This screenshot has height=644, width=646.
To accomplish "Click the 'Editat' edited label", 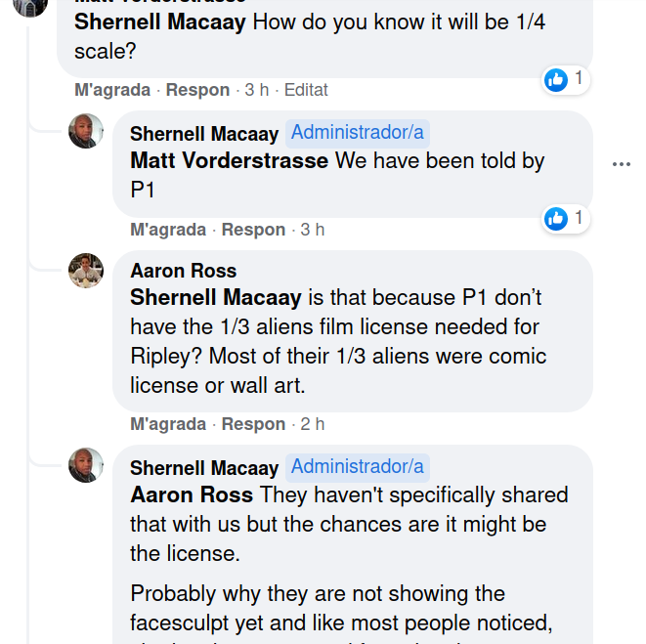I will [306, 90].
